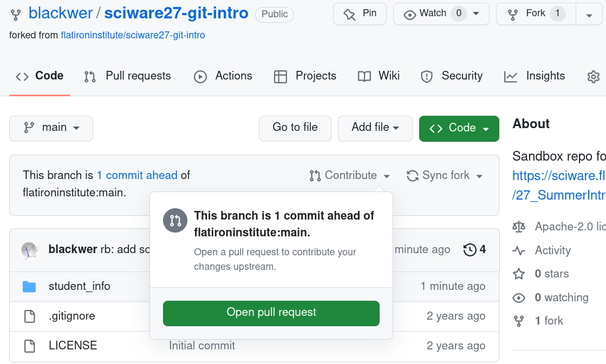Click the student_info folder icon
The width and height of the screenshot is (606, 364).
pyautogui.click(x=29, y=287)
